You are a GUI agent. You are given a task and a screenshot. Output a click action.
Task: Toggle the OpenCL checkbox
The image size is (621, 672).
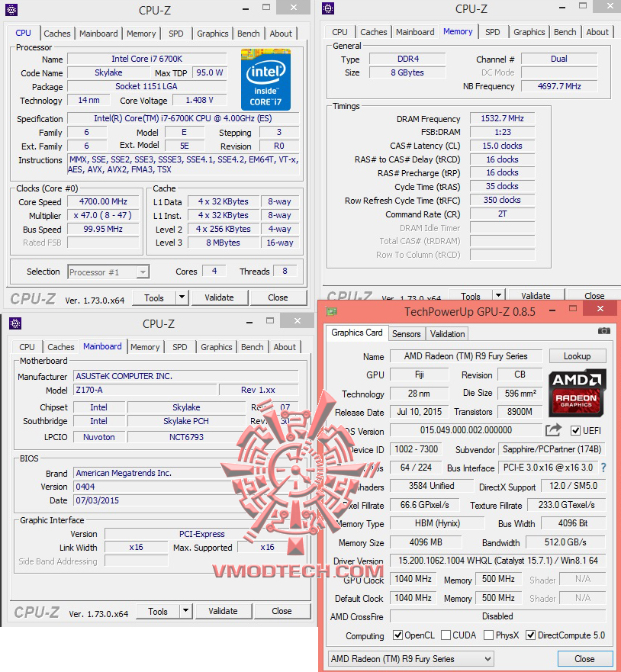pyautogui.click(x=397, y=635)
